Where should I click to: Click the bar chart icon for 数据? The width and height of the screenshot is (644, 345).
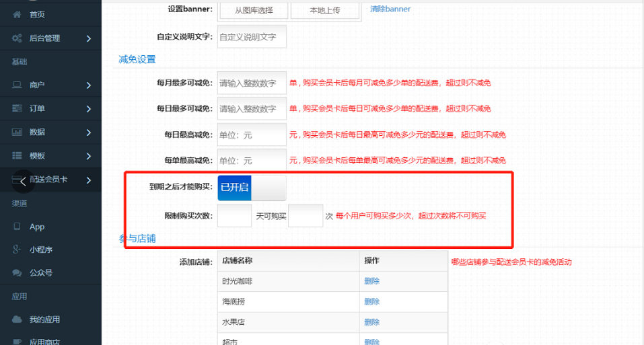point(17,132)
